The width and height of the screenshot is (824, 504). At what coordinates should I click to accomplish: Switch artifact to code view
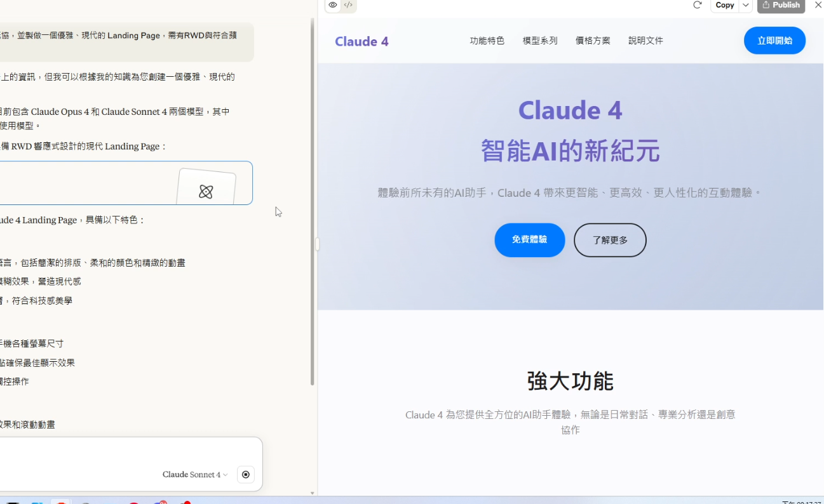pyautogui.click(x=348, y=5)
